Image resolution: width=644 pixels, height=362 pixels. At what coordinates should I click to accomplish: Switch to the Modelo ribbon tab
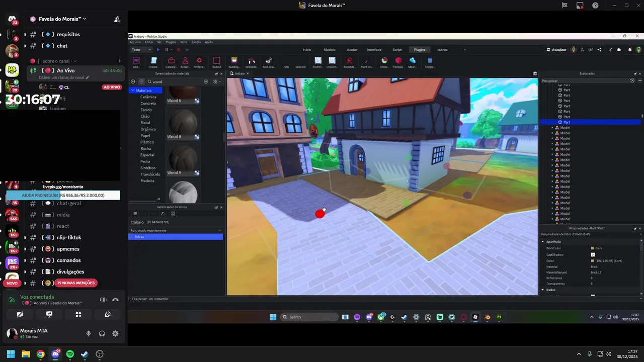pyautogui.click(x=330, y=50)
